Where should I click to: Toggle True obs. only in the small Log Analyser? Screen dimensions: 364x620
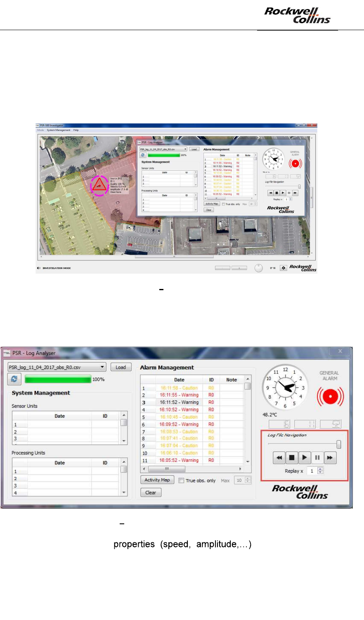(x=223, y=204)
